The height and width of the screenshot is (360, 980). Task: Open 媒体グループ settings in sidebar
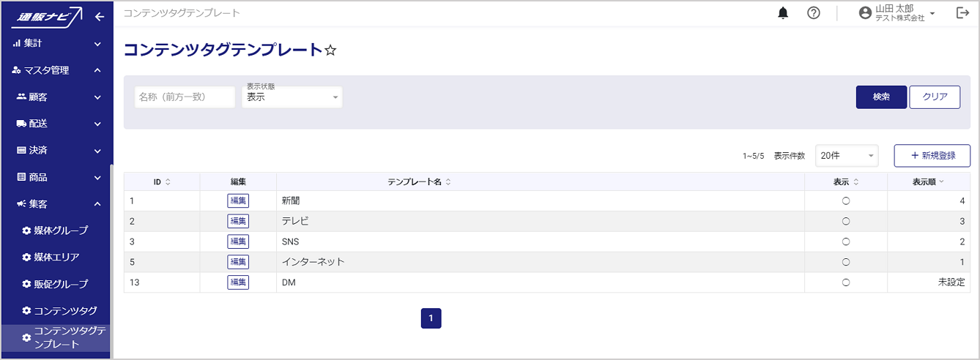pyautogui.click(x=60, y=230)
